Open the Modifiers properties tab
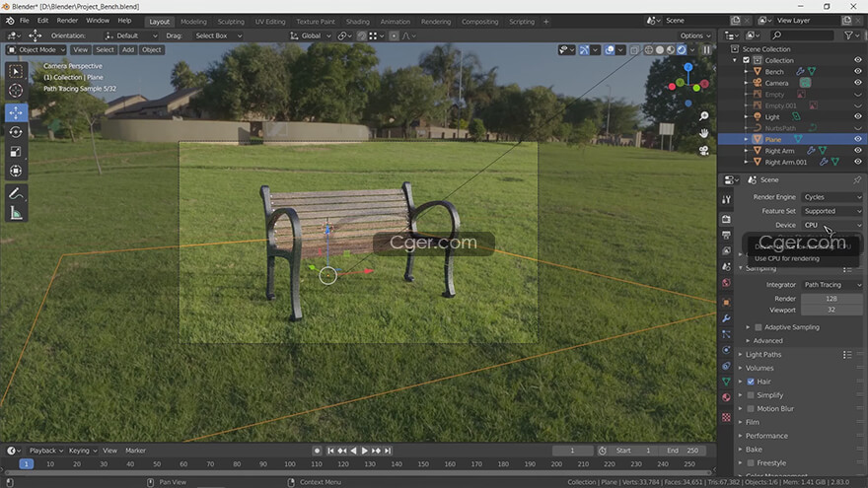Screen dimensions: 868x488 coord(726,318)
